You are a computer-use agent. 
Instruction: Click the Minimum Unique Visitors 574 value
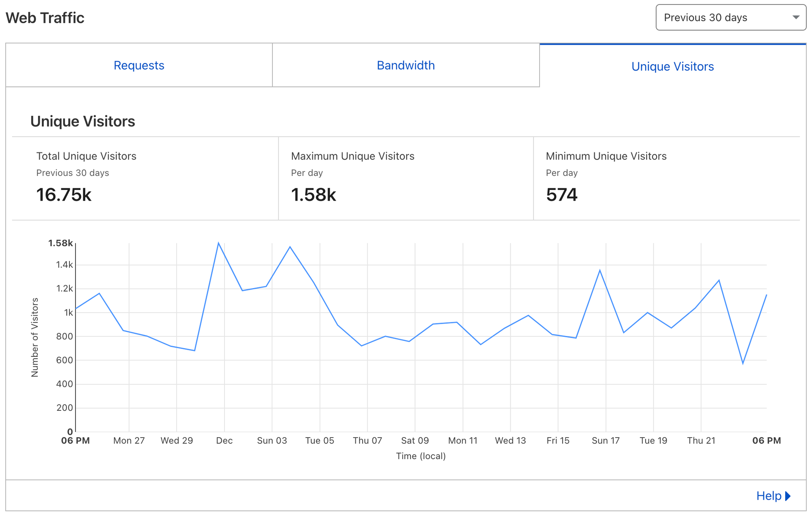point(561,195)
